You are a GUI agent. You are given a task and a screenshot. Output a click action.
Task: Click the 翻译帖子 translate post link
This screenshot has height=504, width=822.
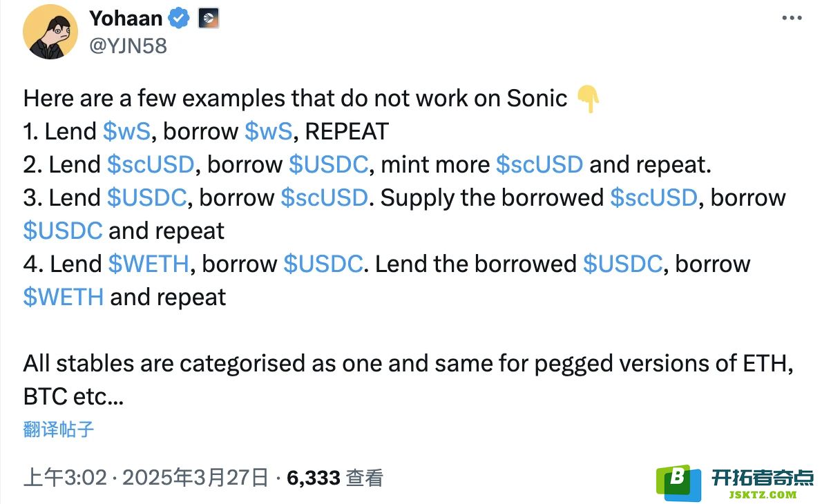59,429
